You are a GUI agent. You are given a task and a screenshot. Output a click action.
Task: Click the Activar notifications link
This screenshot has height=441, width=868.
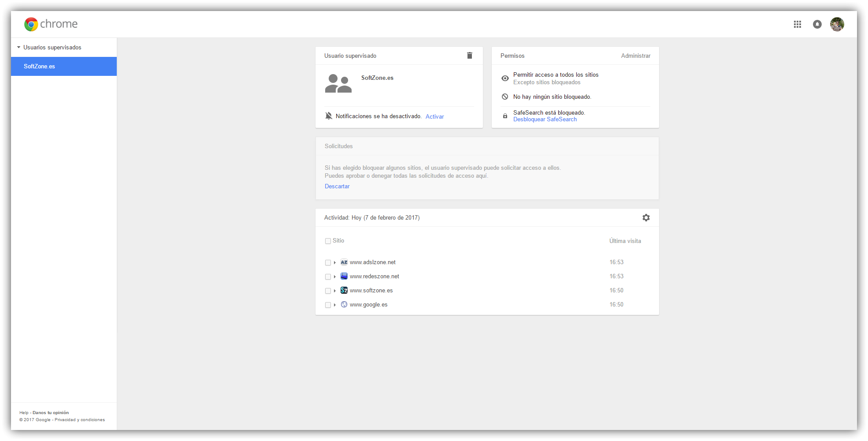click(x=434, y=117)
